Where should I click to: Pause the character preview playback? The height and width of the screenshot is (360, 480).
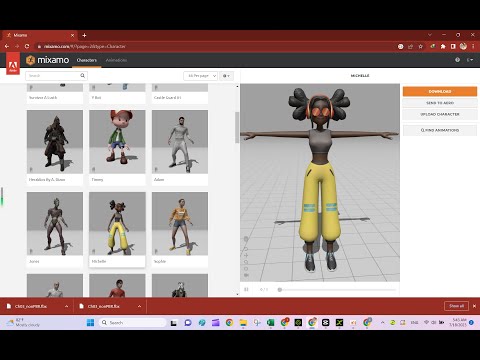pyautogui.click(x=246, y=289)
